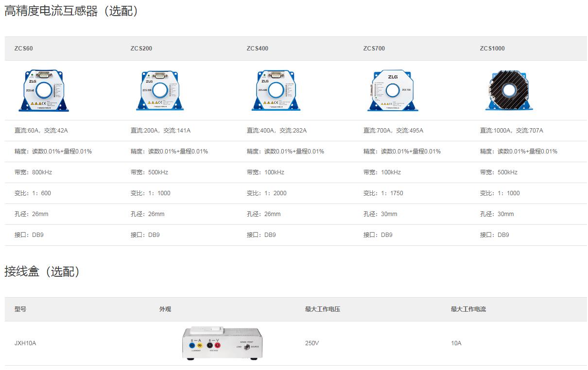Select the ZCS700 sensor product photo
588x370 pixels.
pos(393,90)
